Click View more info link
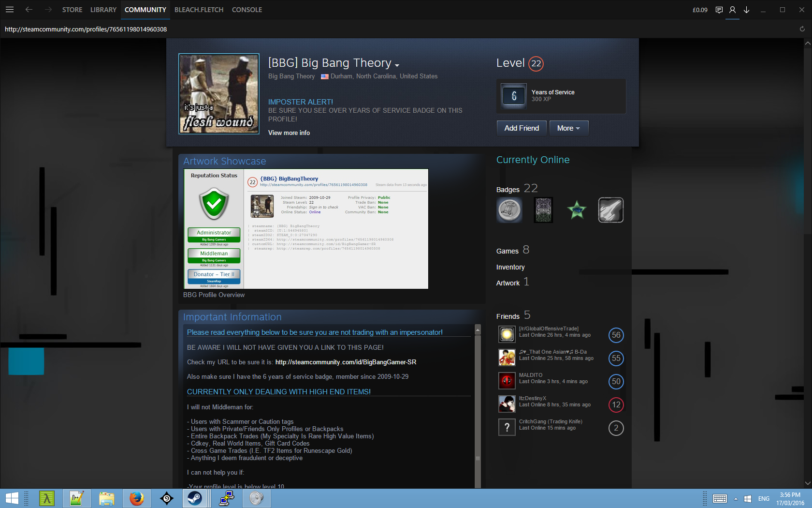The height and width of the screenshot is (508, 812). pos(289,133)
